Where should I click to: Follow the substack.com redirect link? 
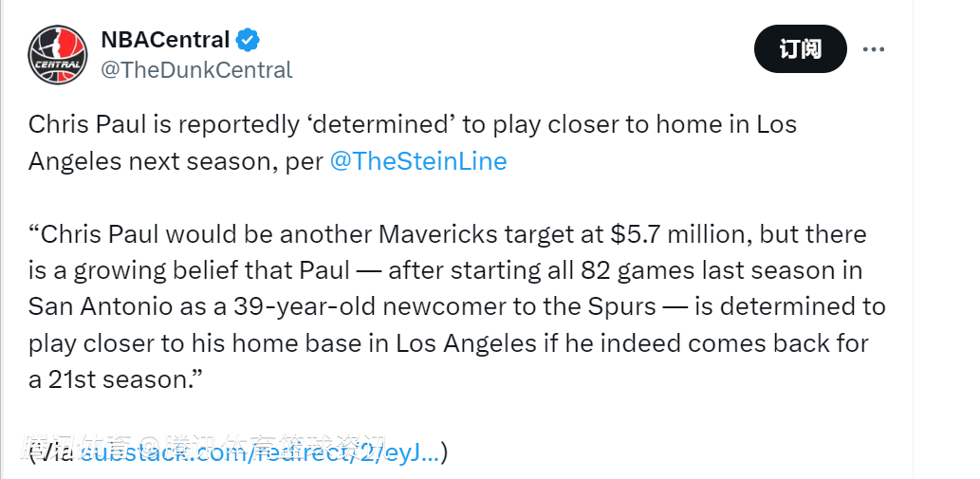coord(259,452)
